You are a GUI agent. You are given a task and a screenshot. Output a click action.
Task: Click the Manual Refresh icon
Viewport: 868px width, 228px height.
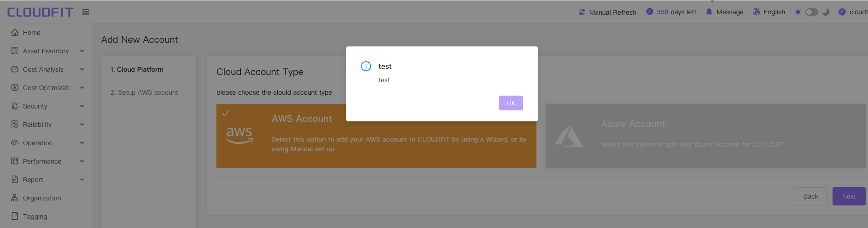[x=582, y=12]
